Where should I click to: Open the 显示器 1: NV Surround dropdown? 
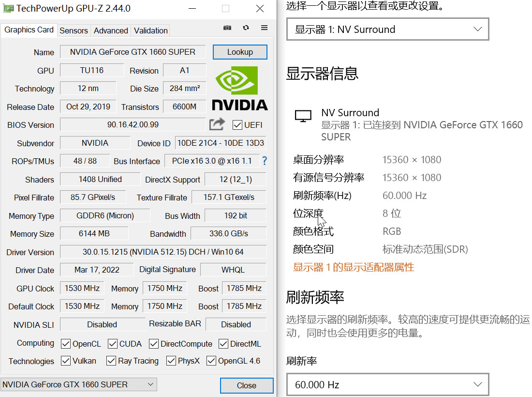[x=387, y=29]
